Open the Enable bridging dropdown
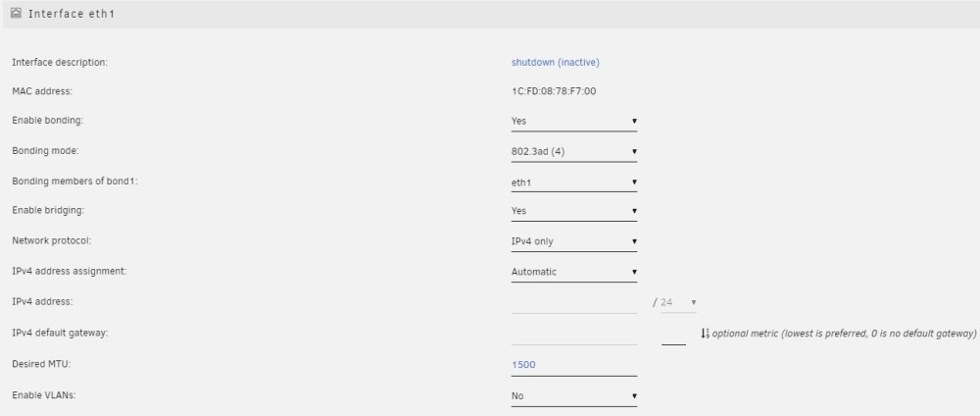980x416 pixels. coord(573,212)
